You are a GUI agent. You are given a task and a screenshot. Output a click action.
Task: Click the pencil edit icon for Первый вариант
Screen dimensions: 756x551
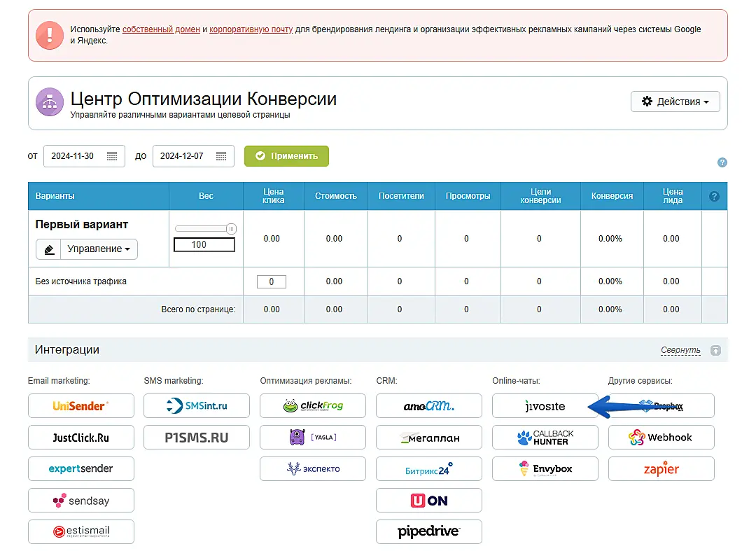click(49, 249)
